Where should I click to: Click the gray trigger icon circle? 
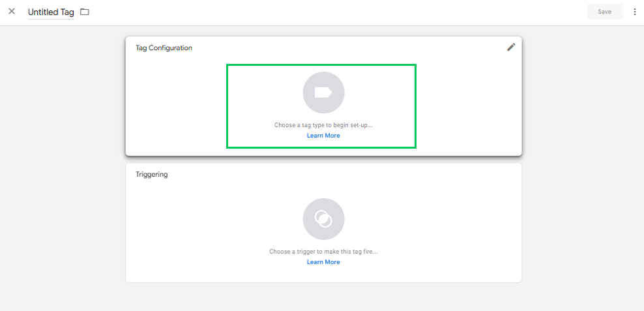[324, 219]
